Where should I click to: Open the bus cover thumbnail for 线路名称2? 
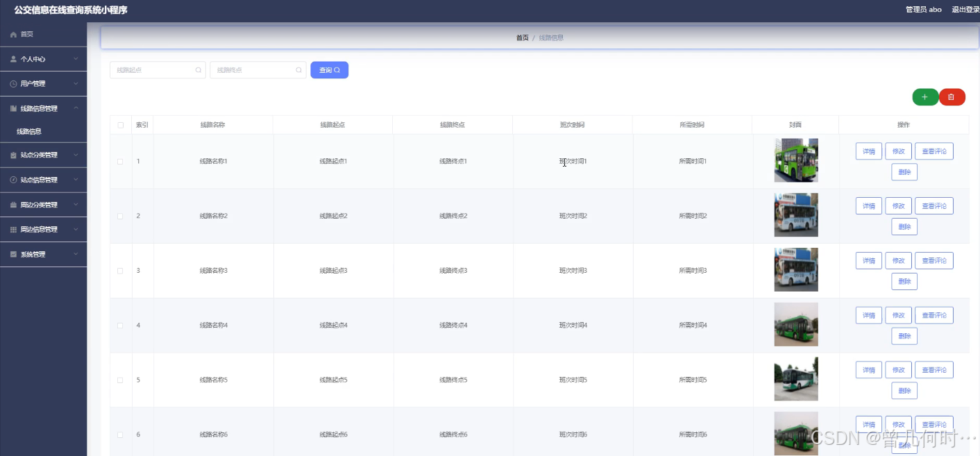(796, 215)
